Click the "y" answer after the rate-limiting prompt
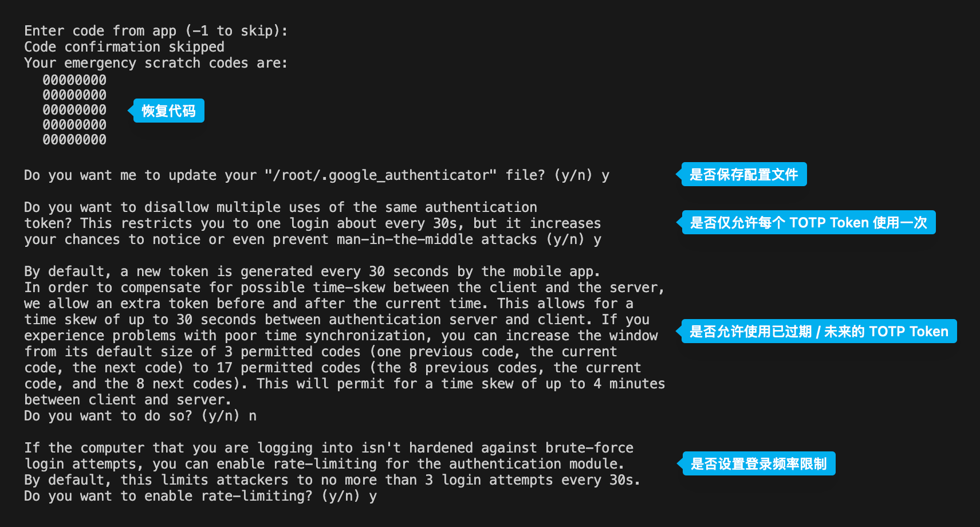This screenshot has width=980, height=527. (x=373, y=496)
